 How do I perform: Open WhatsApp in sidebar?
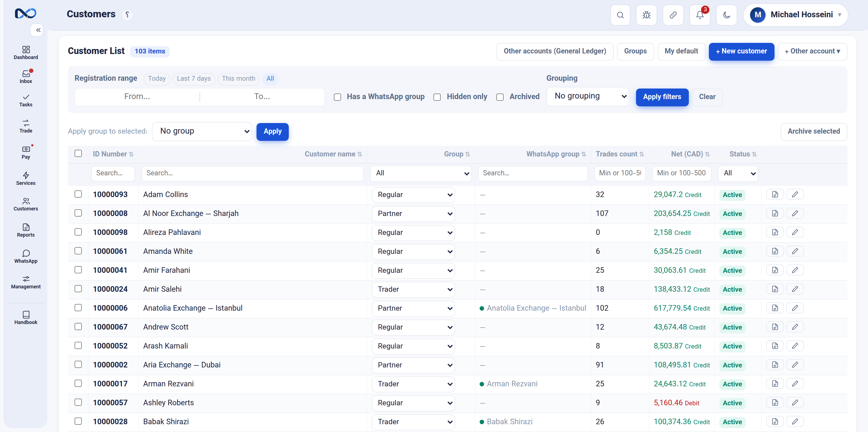(26, 257)
